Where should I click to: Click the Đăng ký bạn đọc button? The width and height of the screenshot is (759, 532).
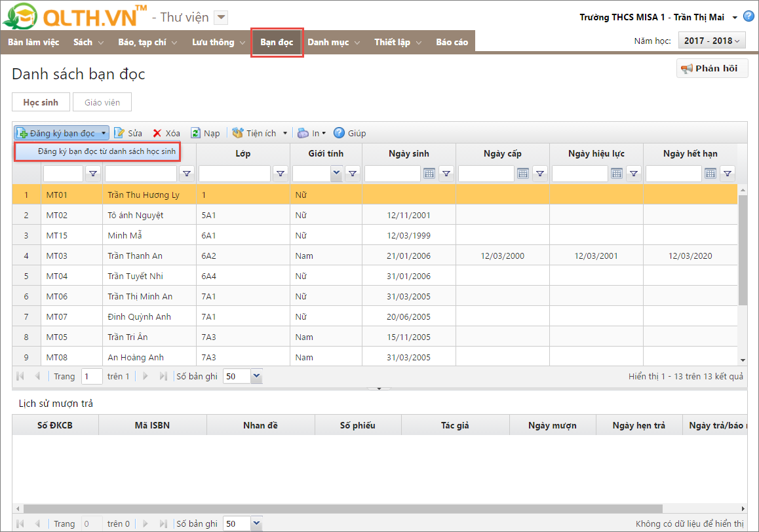pyautogui.click(x=62, y=133)
